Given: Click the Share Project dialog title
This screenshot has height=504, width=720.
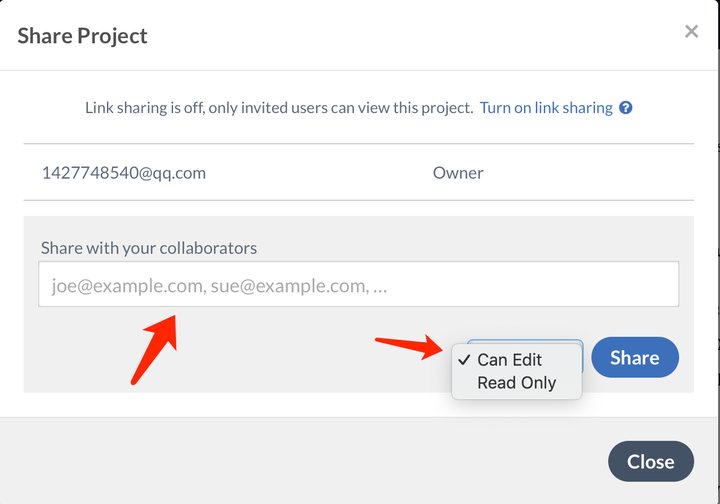Looking at the screenshot, I should 83,36.
